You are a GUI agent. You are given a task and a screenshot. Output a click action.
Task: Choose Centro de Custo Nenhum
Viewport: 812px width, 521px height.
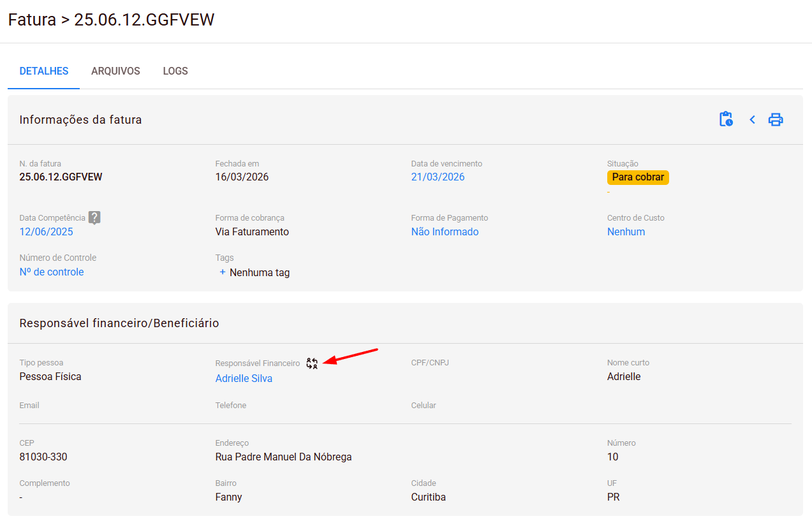tap(626, 232)
